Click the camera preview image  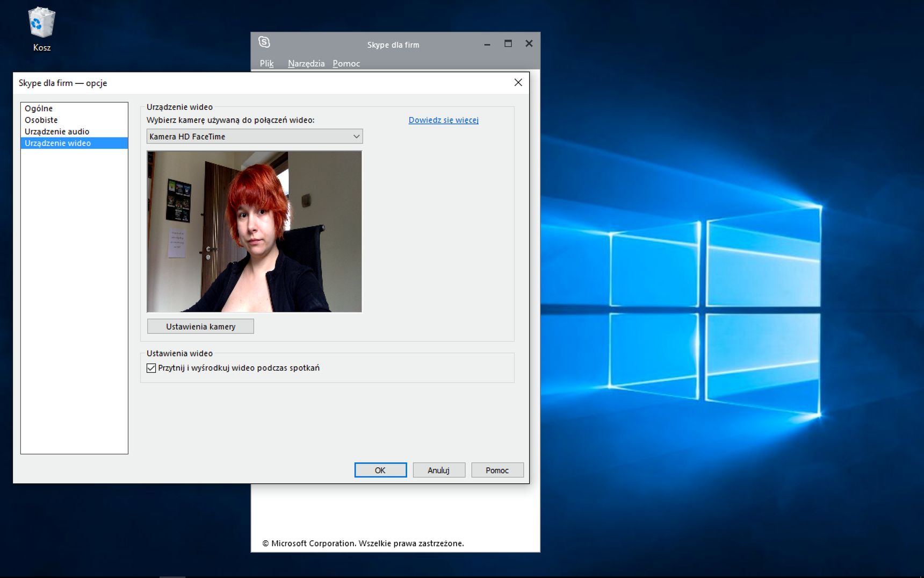coord(254,231)
